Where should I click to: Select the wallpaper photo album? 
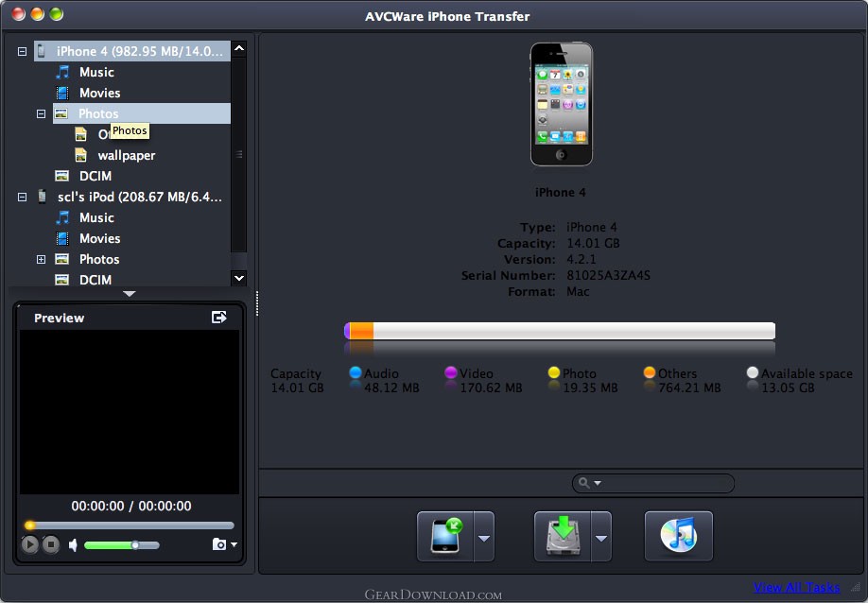126,155
